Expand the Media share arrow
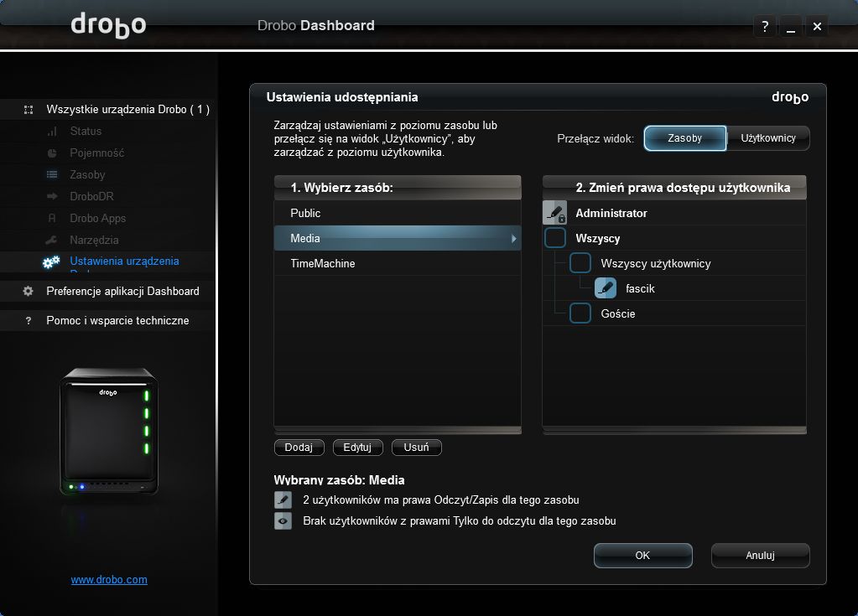858x616 pixels. 513,238
